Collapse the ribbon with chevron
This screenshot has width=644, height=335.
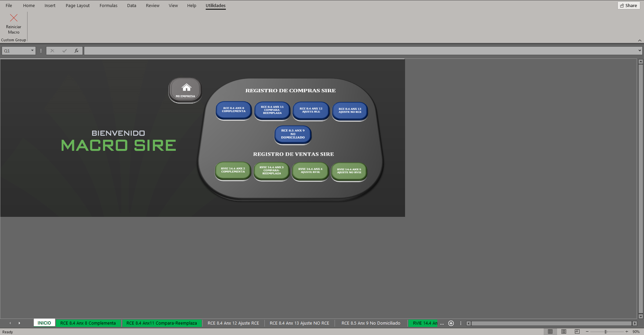[x=640, y=40]
